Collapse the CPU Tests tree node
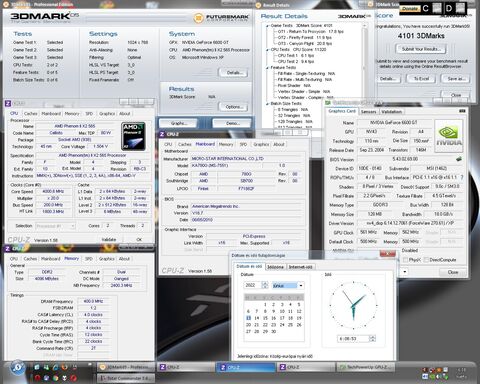The height and width of the screenshot is (384, 480). click(267, 50)
